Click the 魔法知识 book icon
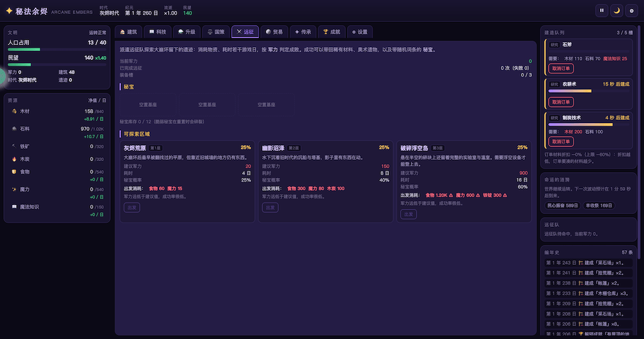Screen dimensions: 644x339 14,207
